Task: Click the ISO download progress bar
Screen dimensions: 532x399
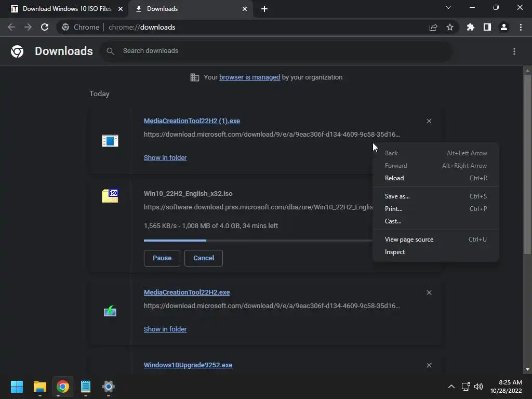Action: 258,241
